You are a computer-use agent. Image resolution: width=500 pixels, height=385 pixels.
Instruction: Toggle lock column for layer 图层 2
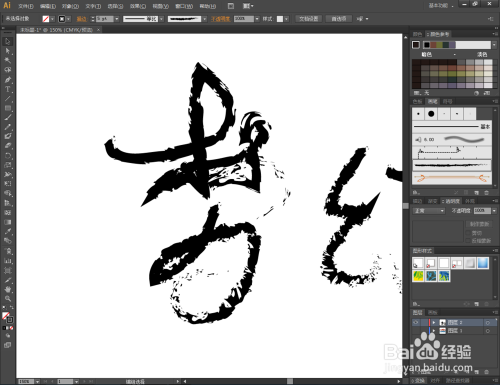[424, 322]
